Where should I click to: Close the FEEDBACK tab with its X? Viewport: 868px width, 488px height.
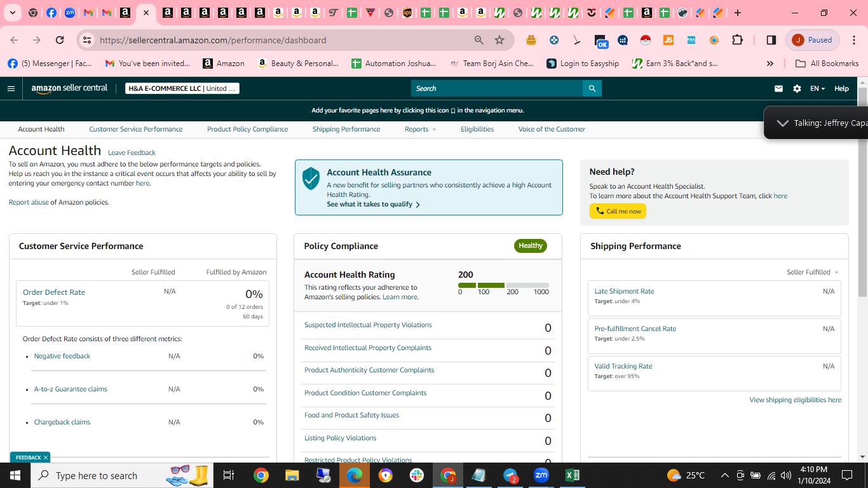pyautogui.click(x=46, y=457)
